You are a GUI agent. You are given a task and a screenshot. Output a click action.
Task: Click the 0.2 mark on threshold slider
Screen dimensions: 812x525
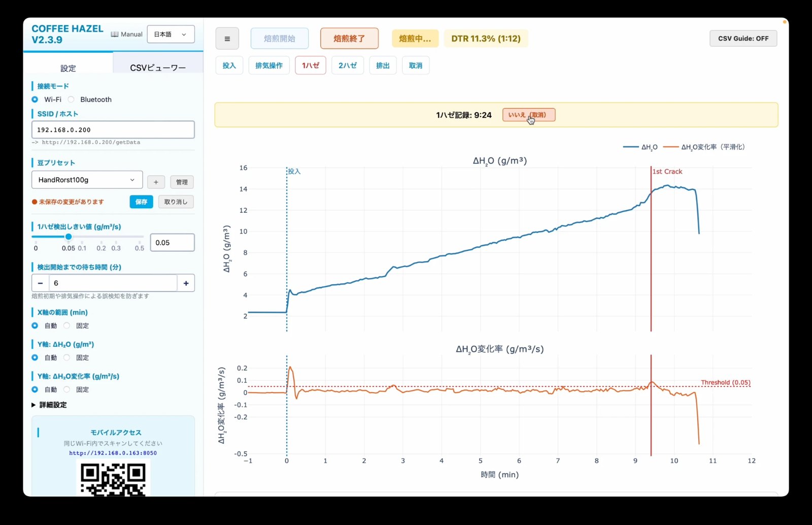point(101,248)
